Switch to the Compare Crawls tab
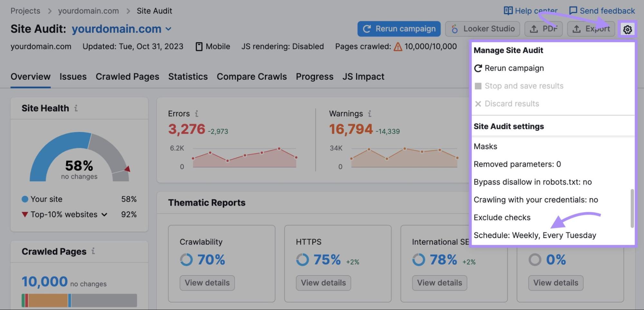Image resolution: width=644 pixels, height=310 pixels. [x=252, y=76]
